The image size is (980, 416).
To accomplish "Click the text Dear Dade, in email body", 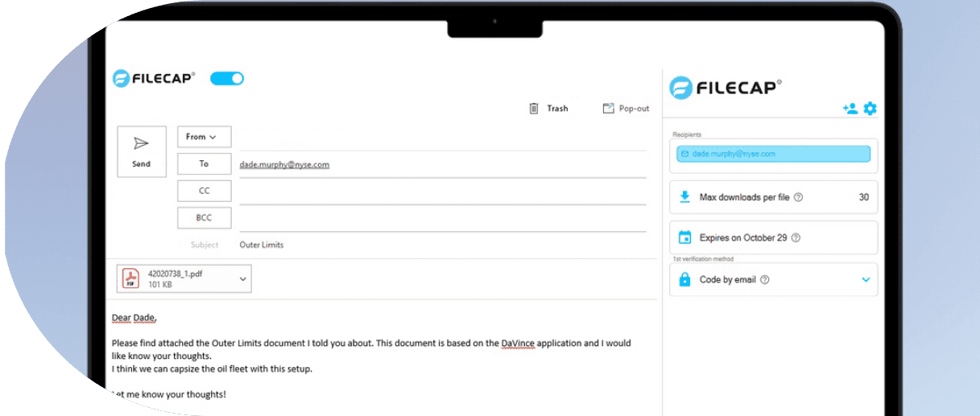I will pyautogui.click(x=134, y=318).
